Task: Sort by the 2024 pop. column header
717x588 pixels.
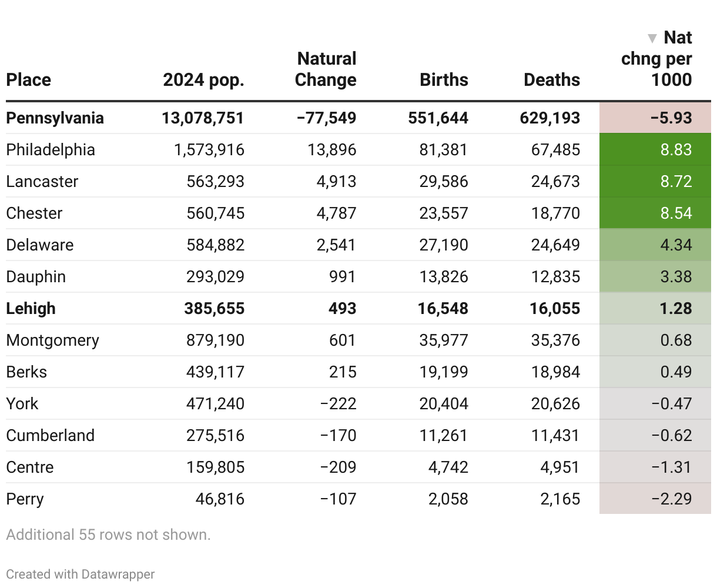Action: pos(203,80)
